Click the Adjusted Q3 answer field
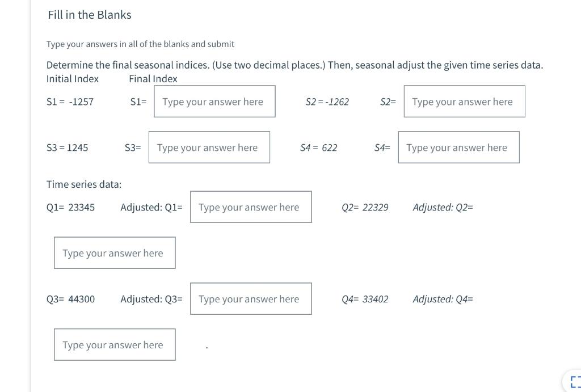This screenshot has height=392, width=581. pyautogui.click(x=250, y=298)
